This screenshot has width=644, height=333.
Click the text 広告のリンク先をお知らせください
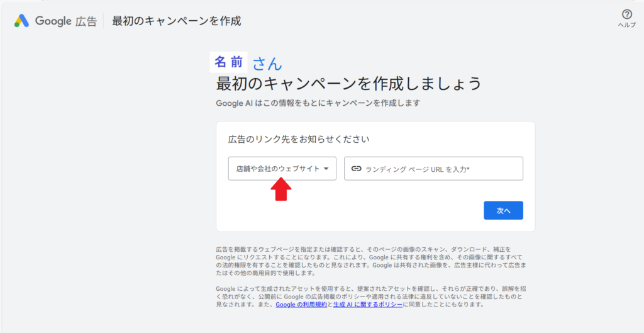(299, 139)
